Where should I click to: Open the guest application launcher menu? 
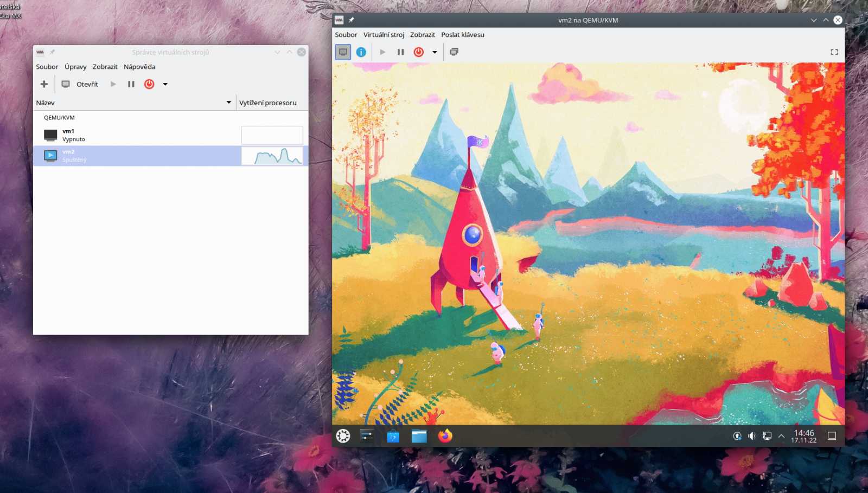click(343, 436)
